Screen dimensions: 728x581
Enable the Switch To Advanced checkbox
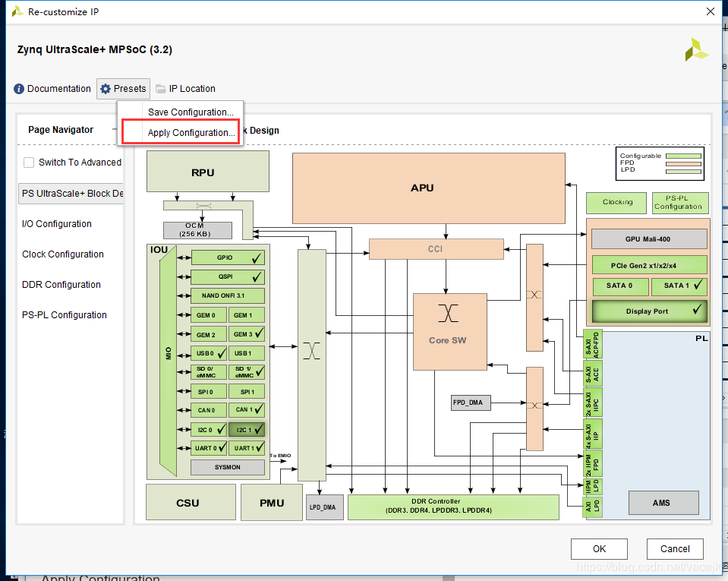pyautogui.click(x=29, y=163)
